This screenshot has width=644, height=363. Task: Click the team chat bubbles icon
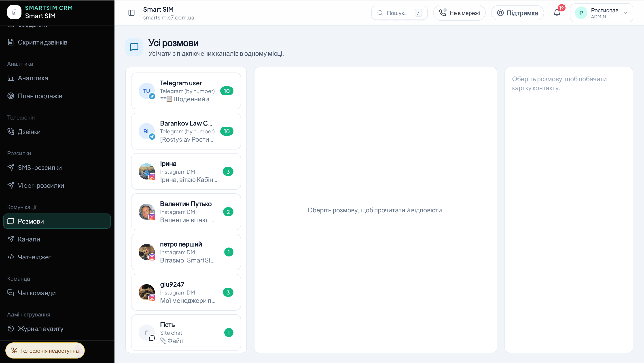[11, 293]
